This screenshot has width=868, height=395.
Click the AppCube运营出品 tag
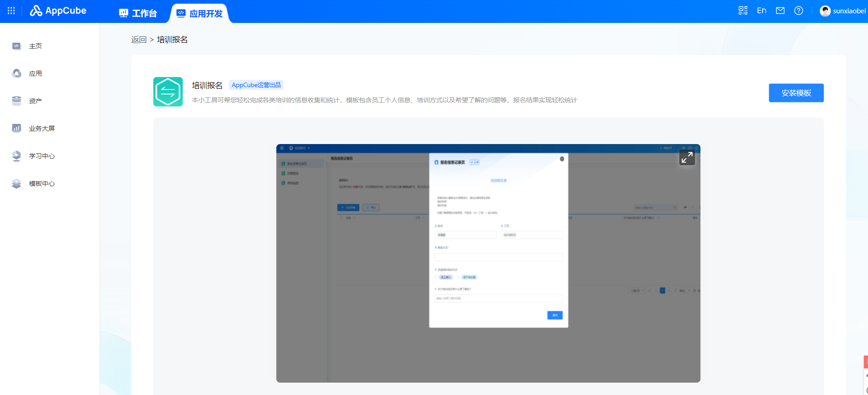point(256,85)
